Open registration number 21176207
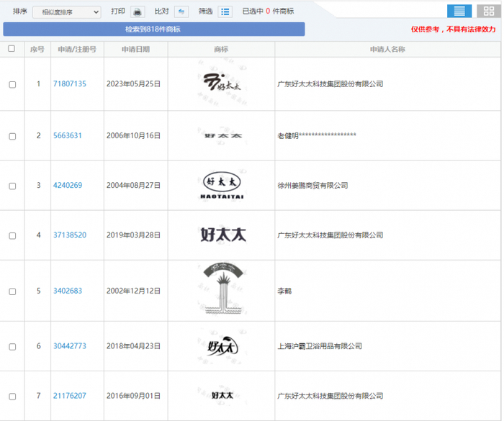Image resolution: width=504 pixels, height=421 pixels. (x=70, y=396)
